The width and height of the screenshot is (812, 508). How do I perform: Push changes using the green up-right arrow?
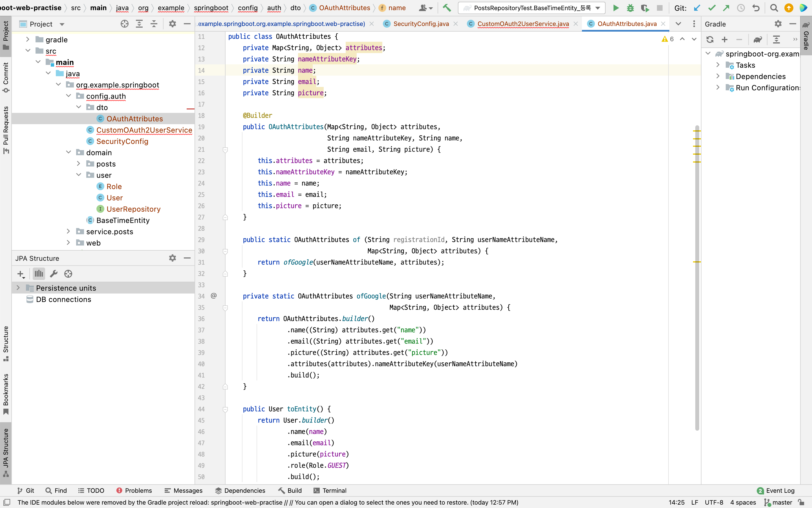726,8
